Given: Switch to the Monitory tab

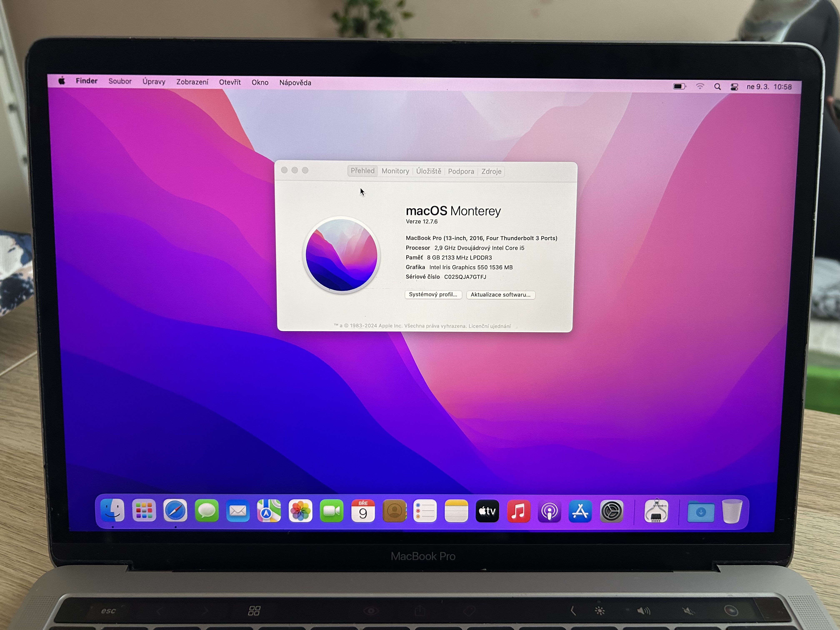Looking at the screenshot, I should 395,171.
